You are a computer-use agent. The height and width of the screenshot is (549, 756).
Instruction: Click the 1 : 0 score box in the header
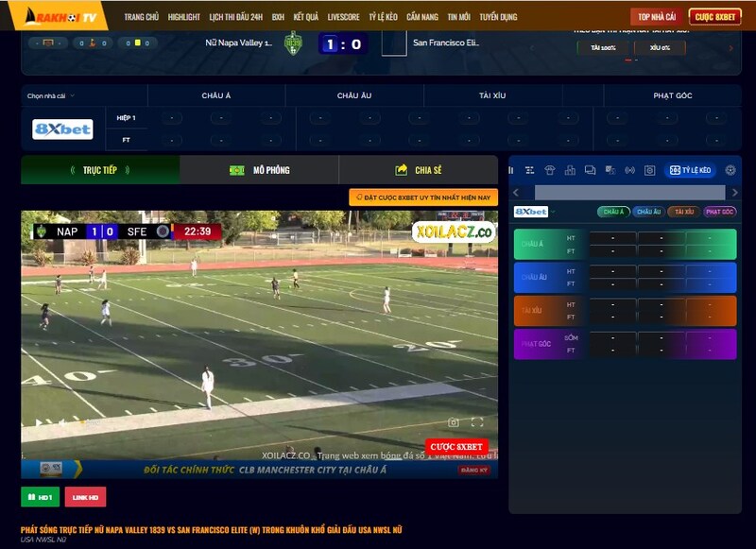343,44
